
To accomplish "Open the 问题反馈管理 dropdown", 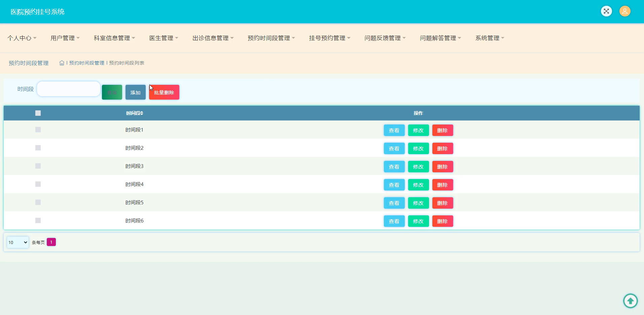I will [x=385, y=38].
